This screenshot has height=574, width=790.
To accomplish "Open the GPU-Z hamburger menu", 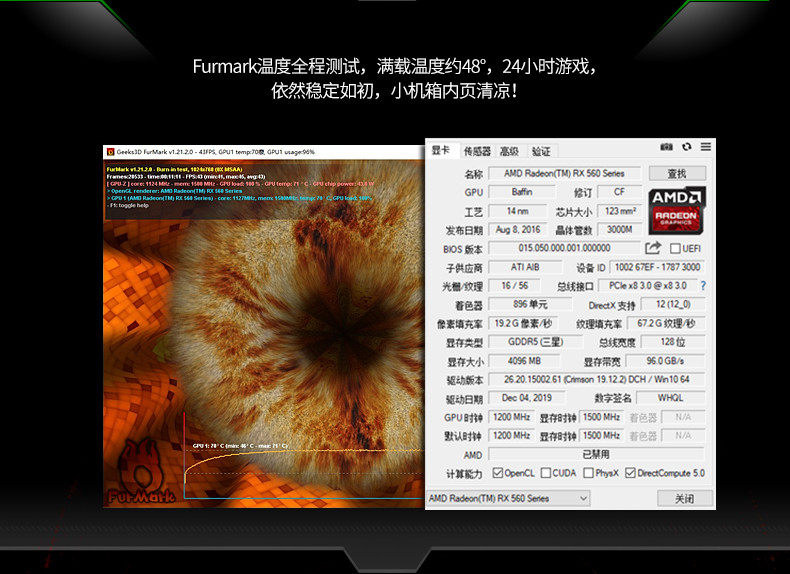I will click(x=706, y=147).
